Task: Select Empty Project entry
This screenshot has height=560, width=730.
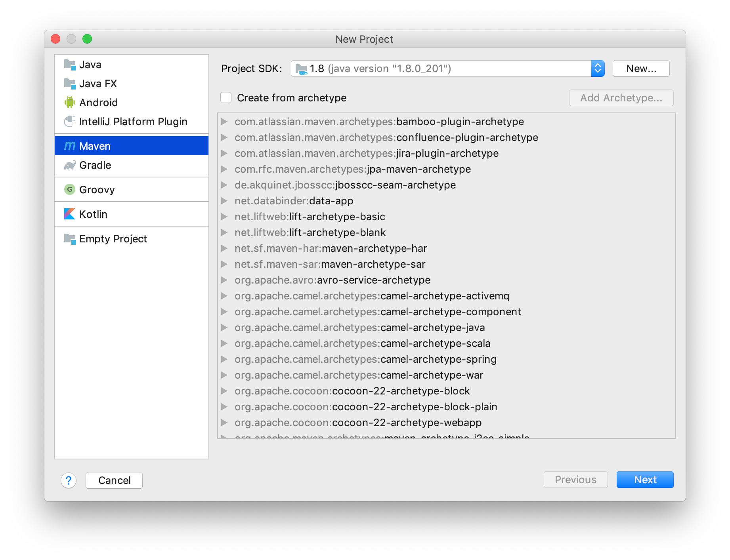Action: [132, 239]
